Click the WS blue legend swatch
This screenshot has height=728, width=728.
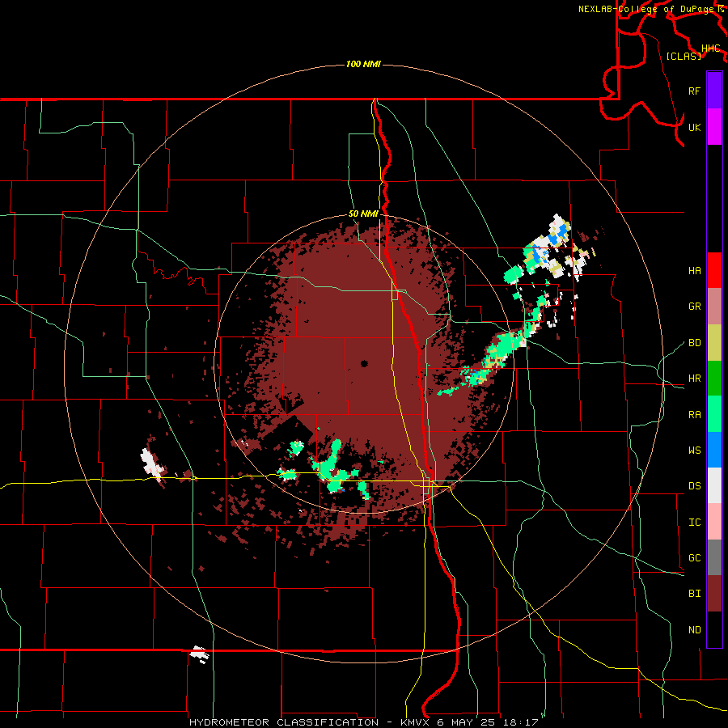pos(714,450)
